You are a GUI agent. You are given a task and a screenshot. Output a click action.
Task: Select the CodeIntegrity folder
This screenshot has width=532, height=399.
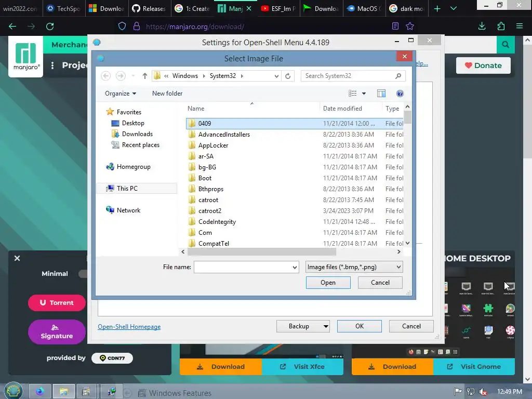tap(217, 221)
